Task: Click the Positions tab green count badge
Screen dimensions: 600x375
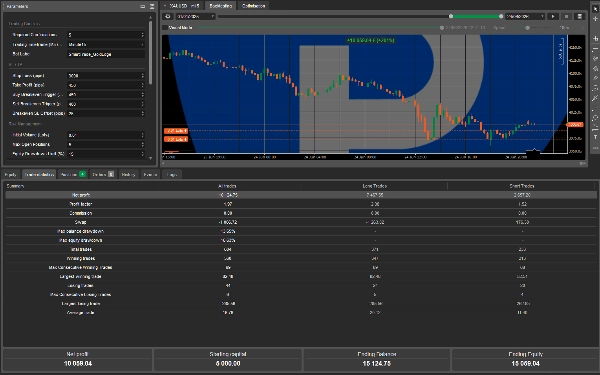Action: 82,174
